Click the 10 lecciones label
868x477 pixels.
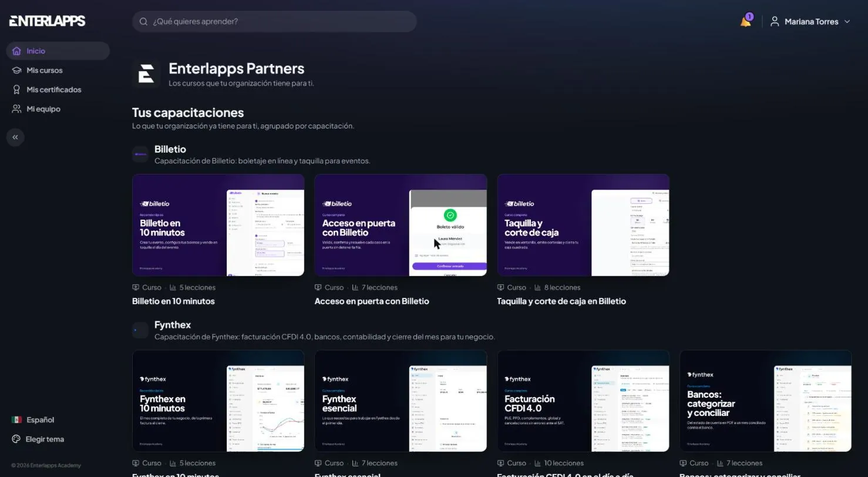pos(564,463)
